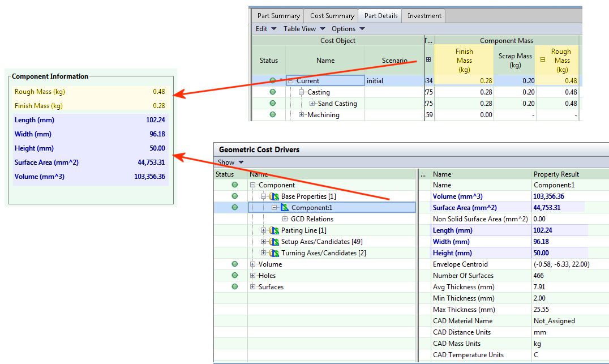This screenshot has height=364, width=609.
Task: Collapse the Current cost object node
Action: pyautogui.click(x=291, y=81)
